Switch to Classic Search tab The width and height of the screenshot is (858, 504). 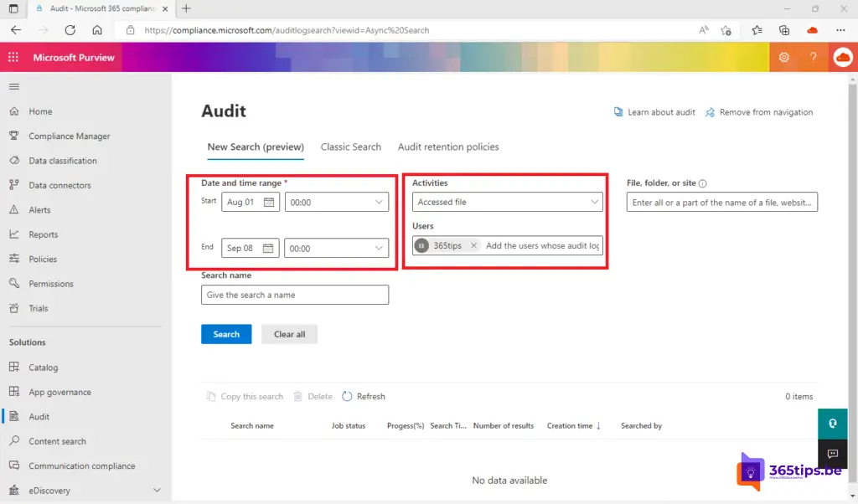351,147
